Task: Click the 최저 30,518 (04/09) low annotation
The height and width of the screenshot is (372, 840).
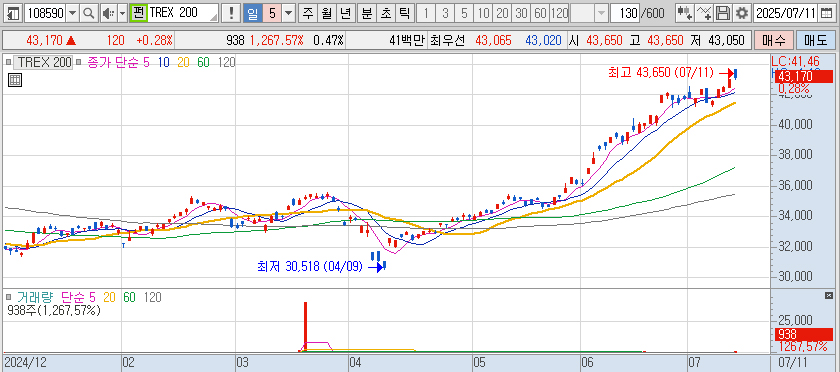Action: point(310,266)
